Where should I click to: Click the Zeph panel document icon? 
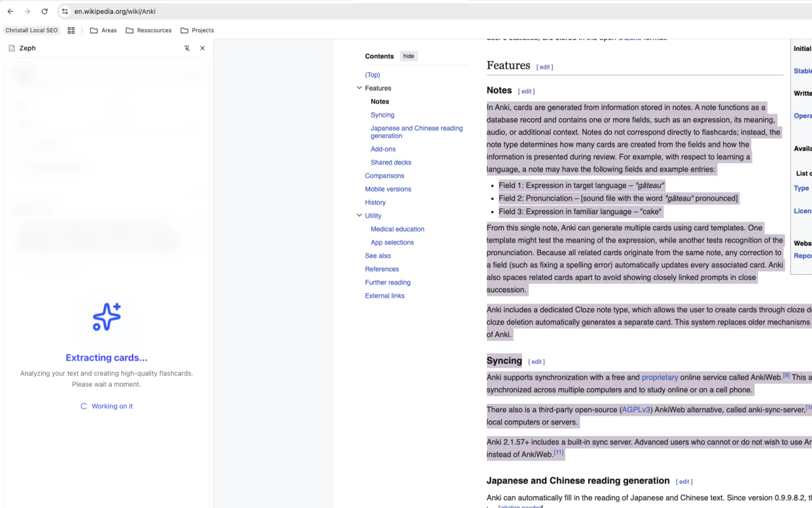coord(11,48)
